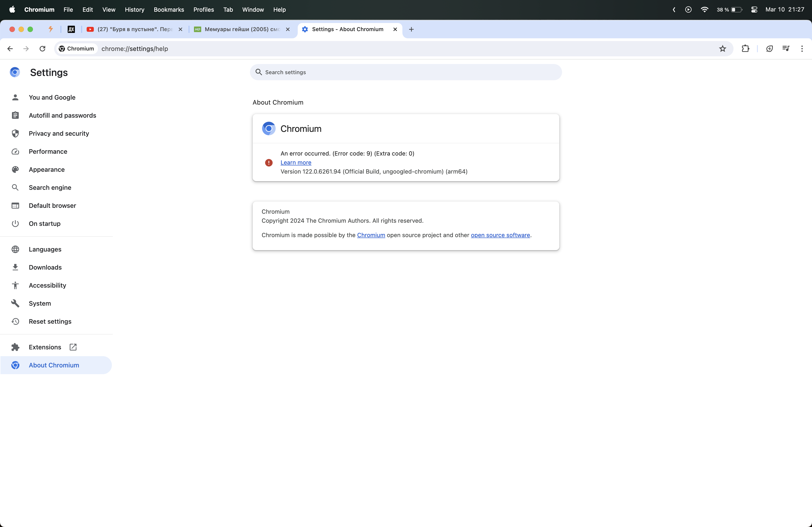Click the date and time Mar 10 21:27
The height and width of the screenshot is (527, 812).
[x=785, y=9]
